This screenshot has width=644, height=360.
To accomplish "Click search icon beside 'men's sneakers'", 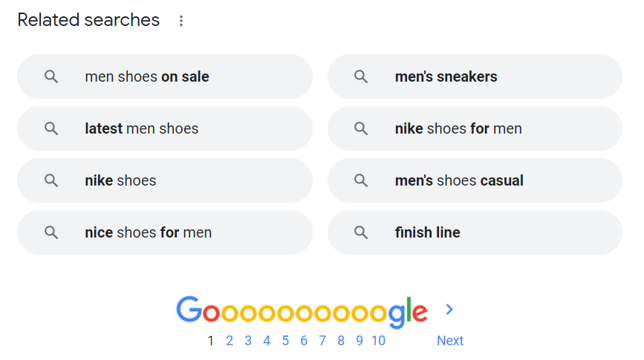I will pos(361,76).
